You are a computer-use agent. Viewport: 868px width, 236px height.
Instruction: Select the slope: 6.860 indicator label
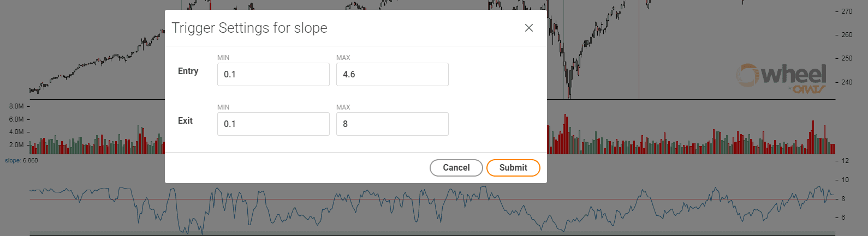[x=22, y=161]
